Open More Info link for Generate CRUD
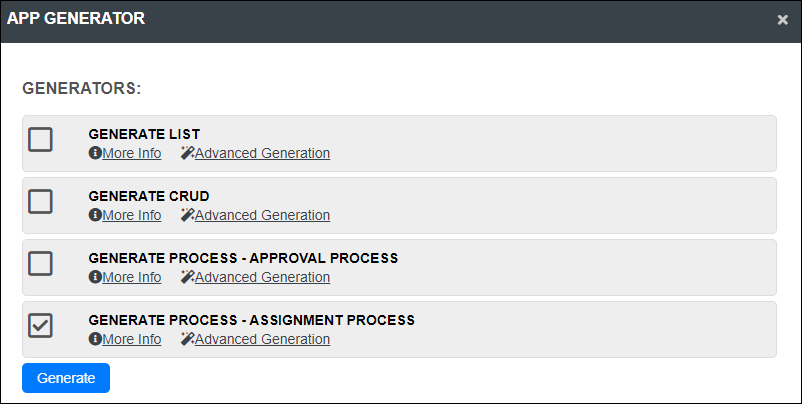Screen dimensions: 802x404 point(132,215)
